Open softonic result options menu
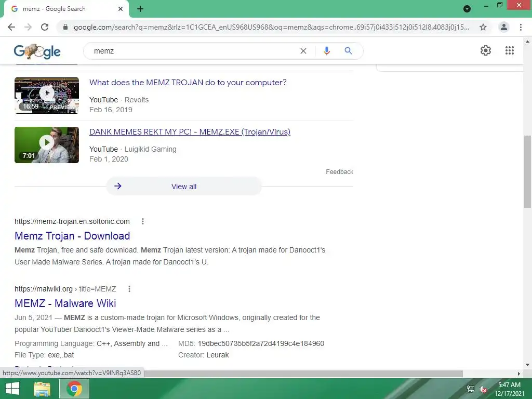This screenshot has width=532, height=399. [143, 221]
